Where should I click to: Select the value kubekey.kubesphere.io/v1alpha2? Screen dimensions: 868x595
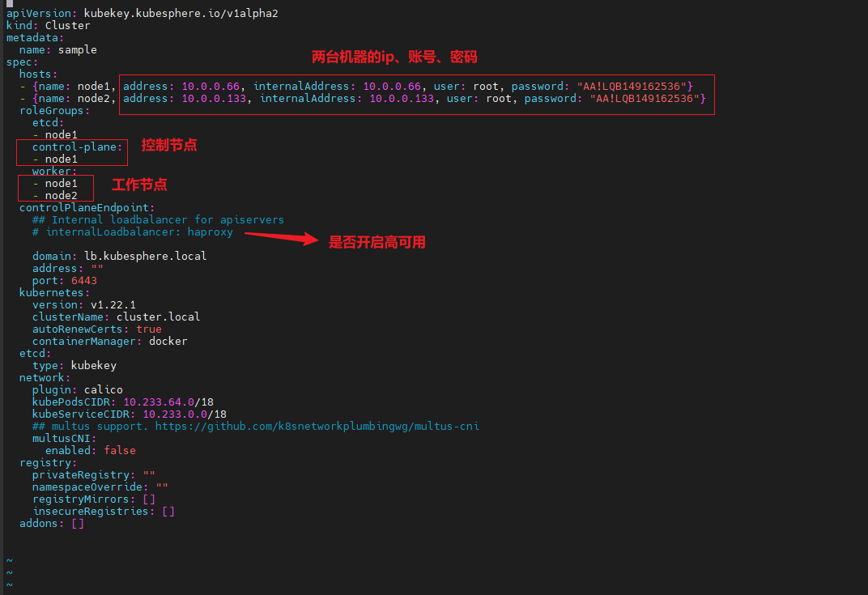tap(181, 13)
